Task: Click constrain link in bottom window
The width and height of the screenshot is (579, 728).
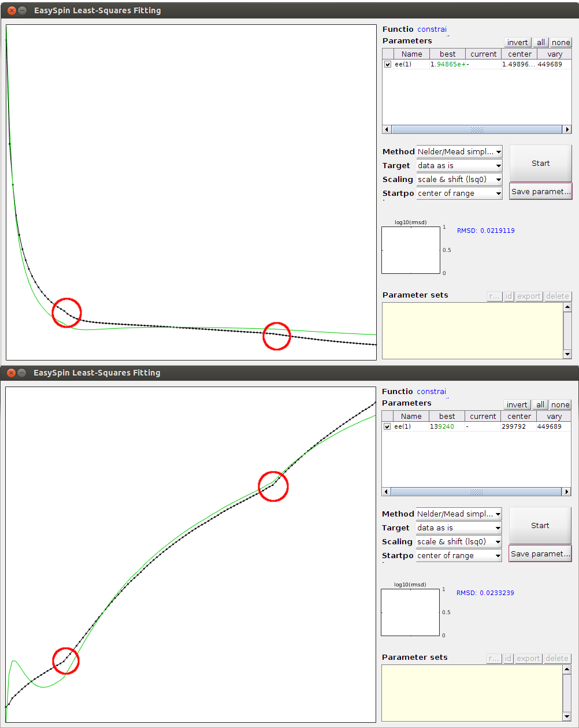Action: (431, 392)
